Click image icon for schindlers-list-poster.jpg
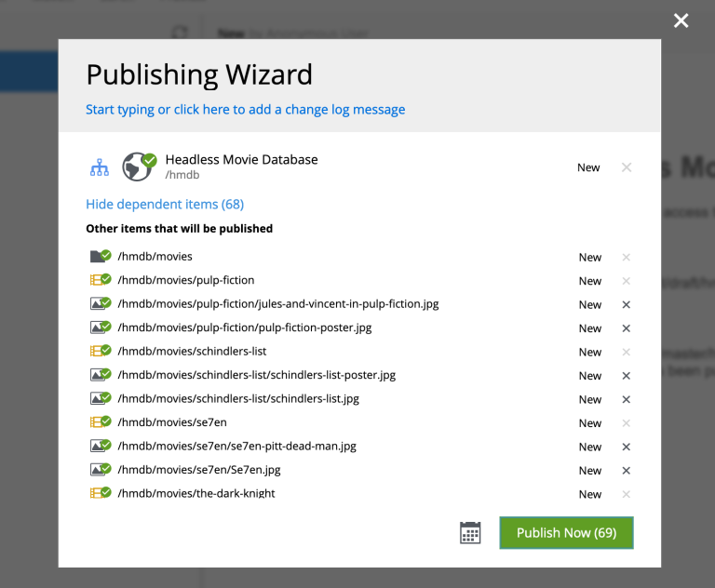The image size is (715, 588). coord(101,375)
